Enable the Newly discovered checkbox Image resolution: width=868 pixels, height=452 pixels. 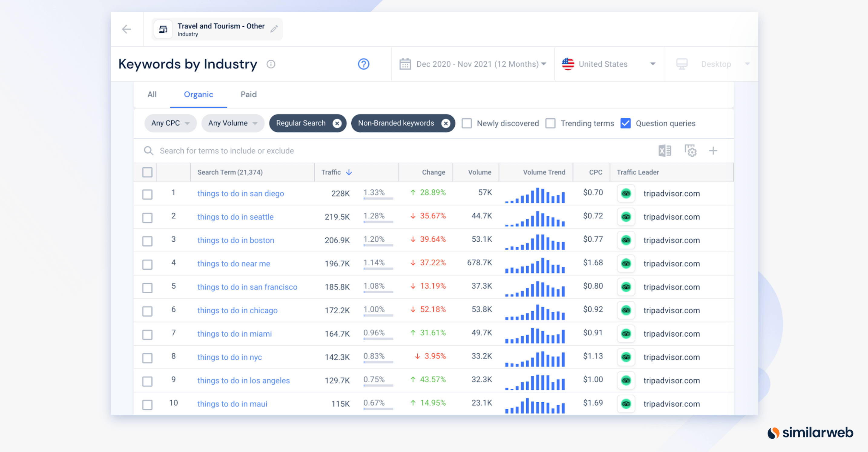pos(467,124)
